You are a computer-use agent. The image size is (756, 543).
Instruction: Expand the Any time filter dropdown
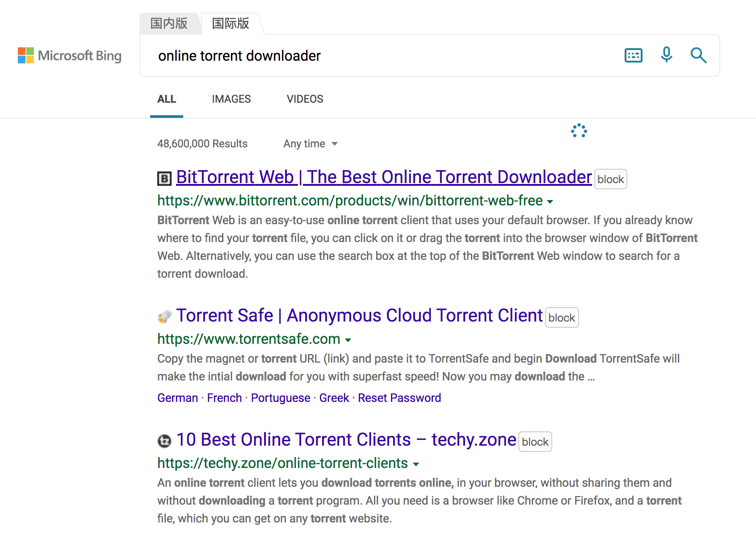coord(311,144)
